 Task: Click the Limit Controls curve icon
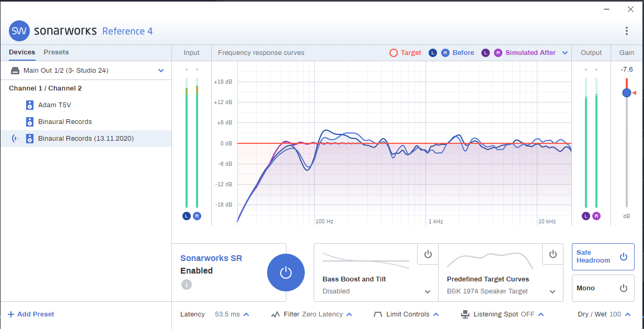point(378,314)
